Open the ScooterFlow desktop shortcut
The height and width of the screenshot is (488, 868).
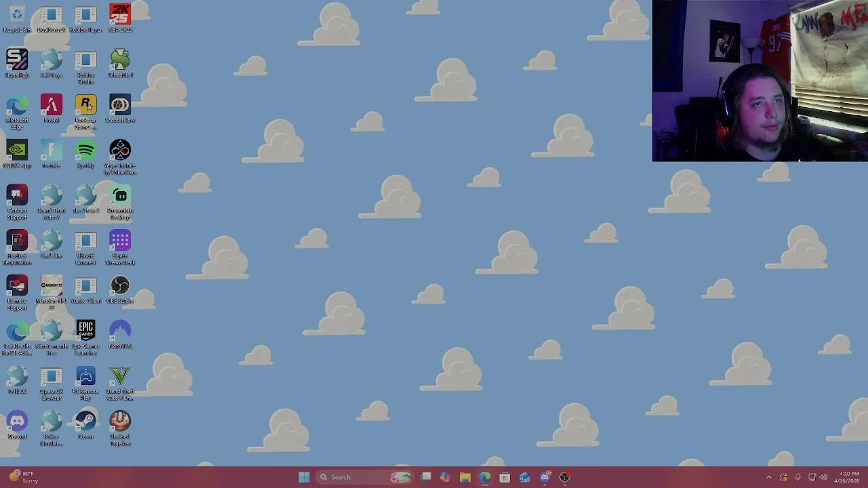click(x=120, y=109)
